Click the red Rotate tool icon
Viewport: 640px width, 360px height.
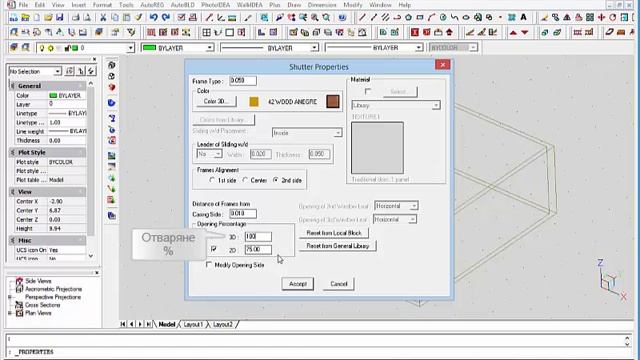[613, 18]
